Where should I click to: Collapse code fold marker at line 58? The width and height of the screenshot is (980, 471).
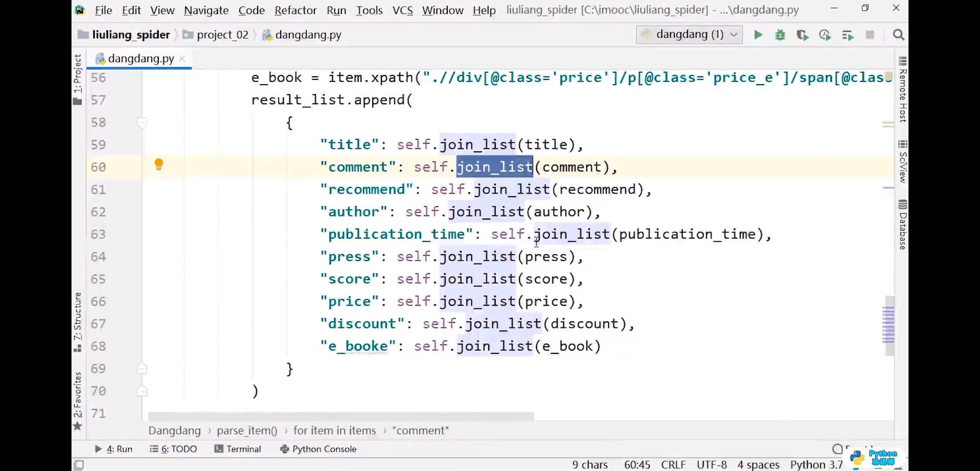142,123
